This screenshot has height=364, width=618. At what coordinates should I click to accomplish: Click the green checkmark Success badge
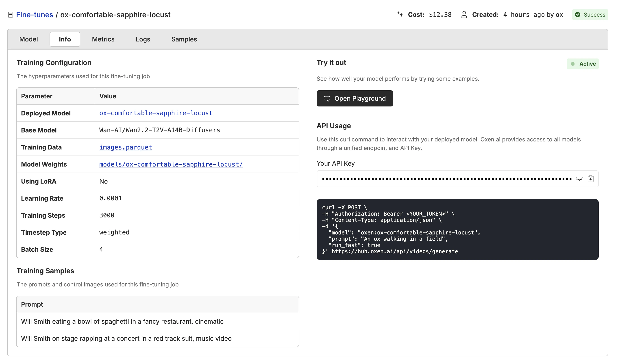point(590,15)
